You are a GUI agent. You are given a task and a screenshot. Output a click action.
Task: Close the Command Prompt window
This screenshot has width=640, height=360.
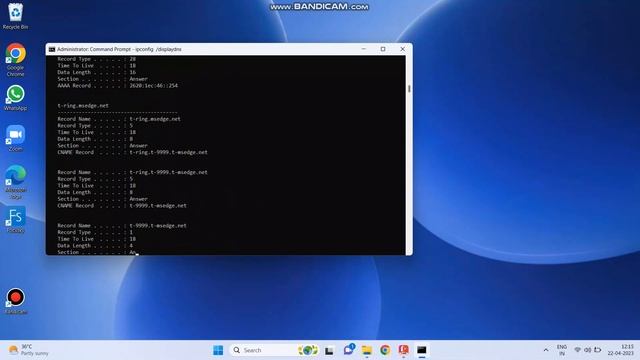(x=402, y=49)
